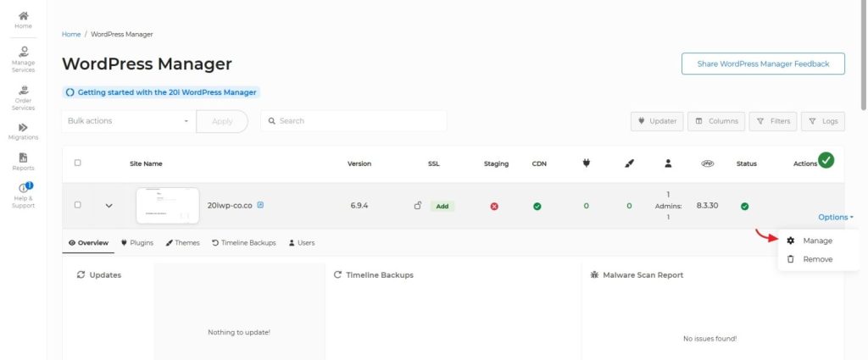Click the Apply button

tap(222, 121)
